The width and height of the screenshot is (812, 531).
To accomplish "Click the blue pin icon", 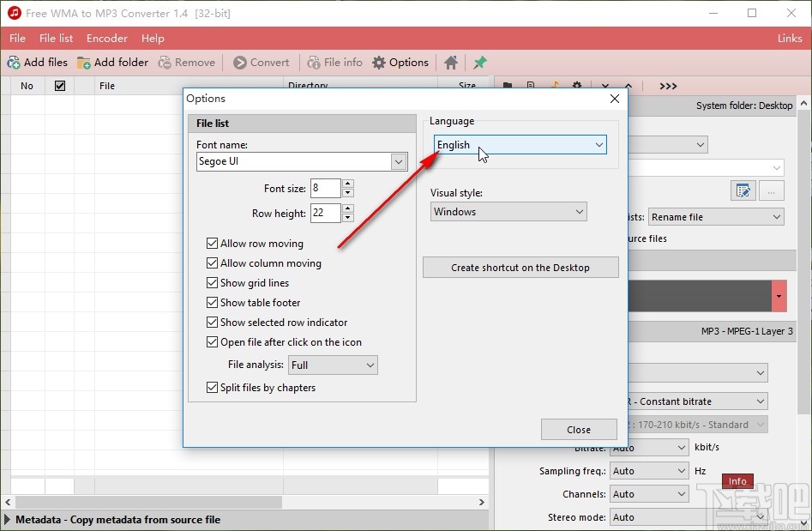I will pos(479,62).
